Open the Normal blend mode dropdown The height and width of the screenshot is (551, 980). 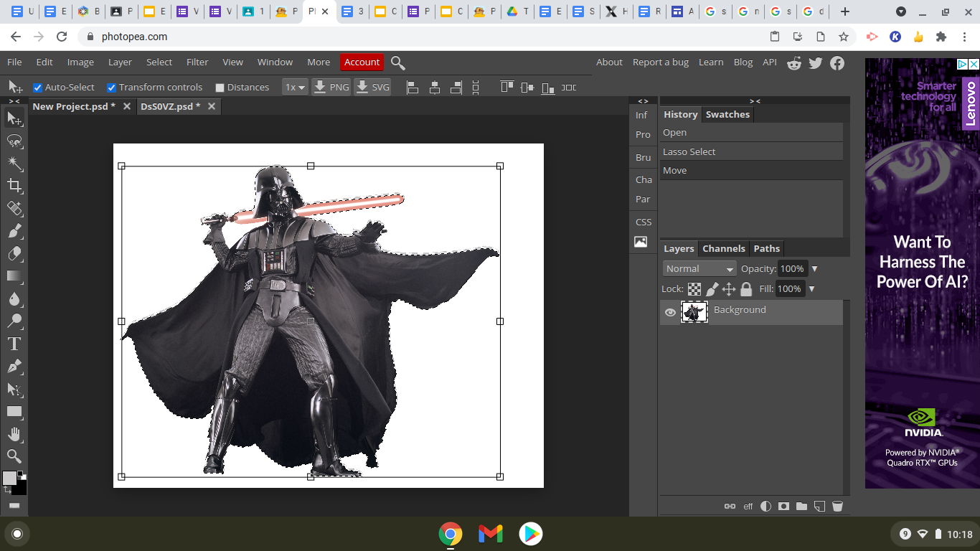[x=699, y=268]
